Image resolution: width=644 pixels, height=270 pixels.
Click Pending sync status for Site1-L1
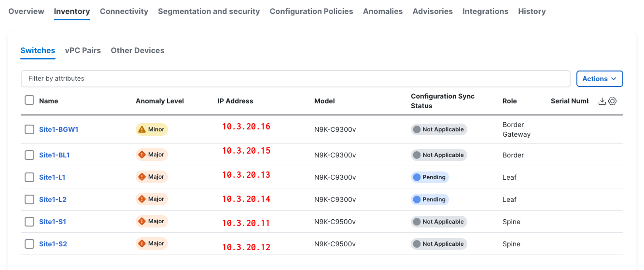[x=430, y=177]
